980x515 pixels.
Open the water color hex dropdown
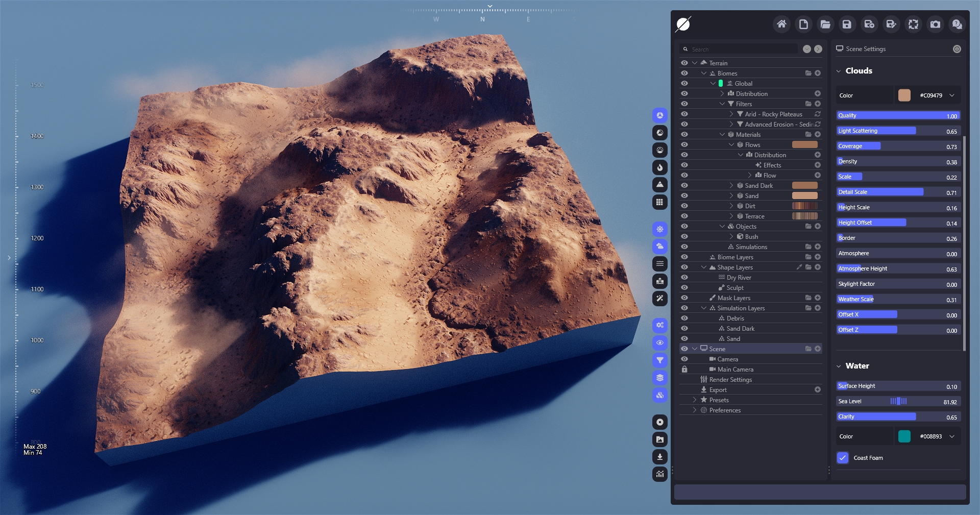tap(952, 436)
